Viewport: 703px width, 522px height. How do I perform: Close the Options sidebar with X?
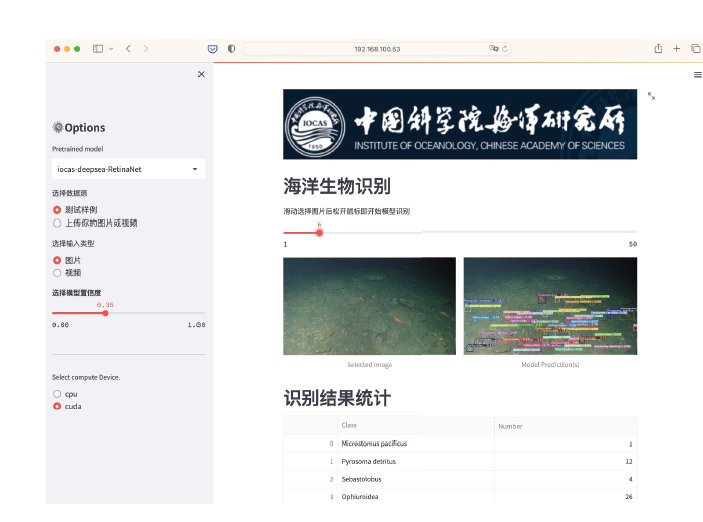(x=201, y=74)
